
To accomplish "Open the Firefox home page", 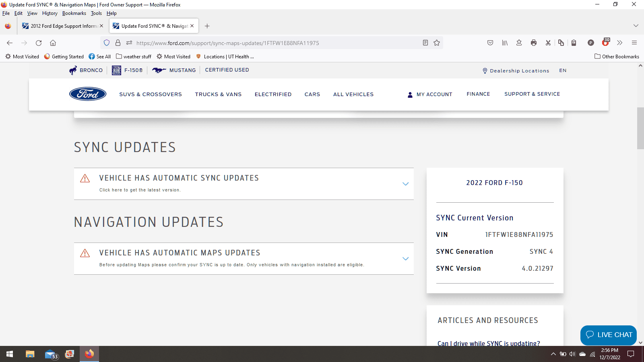I will [x=53, y=43].
